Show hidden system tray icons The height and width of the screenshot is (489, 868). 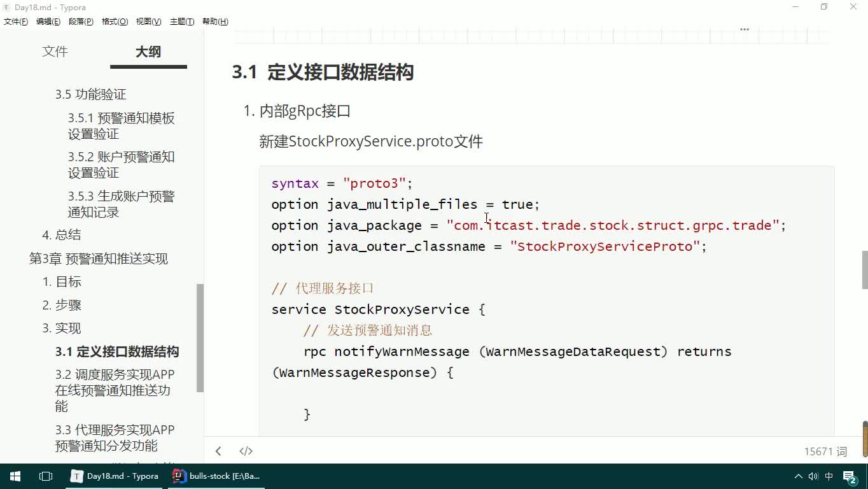tap(798, 476)
